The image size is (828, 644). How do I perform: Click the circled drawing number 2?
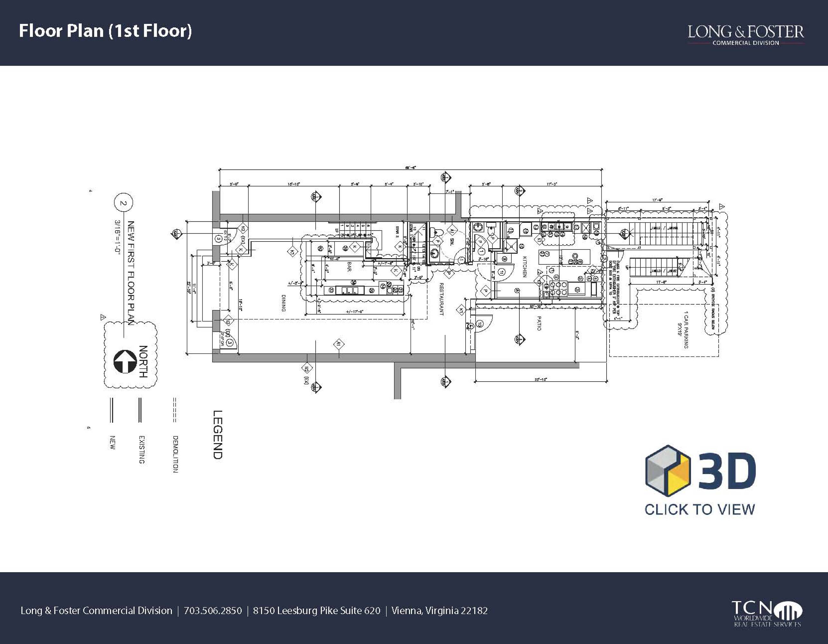pos(123,203)
